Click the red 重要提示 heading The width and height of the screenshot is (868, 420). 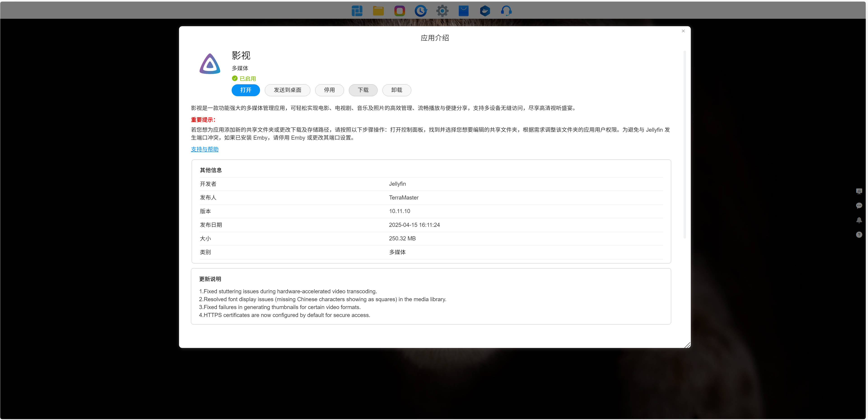pyautogui.click(x=203, y=120)
